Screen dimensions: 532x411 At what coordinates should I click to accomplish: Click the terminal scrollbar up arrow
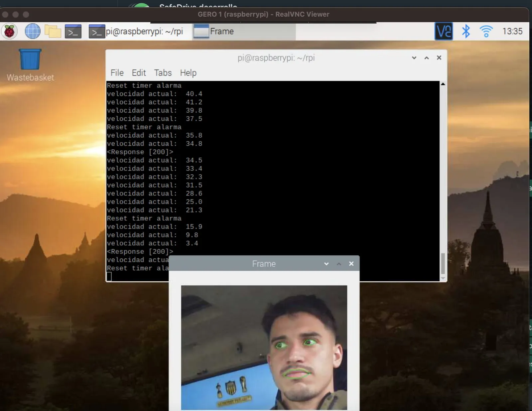[443, 84]
